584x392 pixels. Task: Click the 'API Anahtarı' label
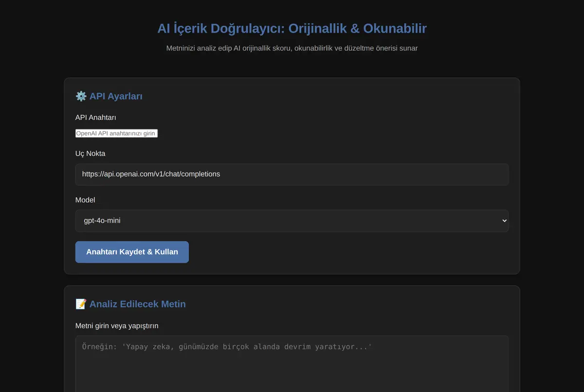pos(96,118)
